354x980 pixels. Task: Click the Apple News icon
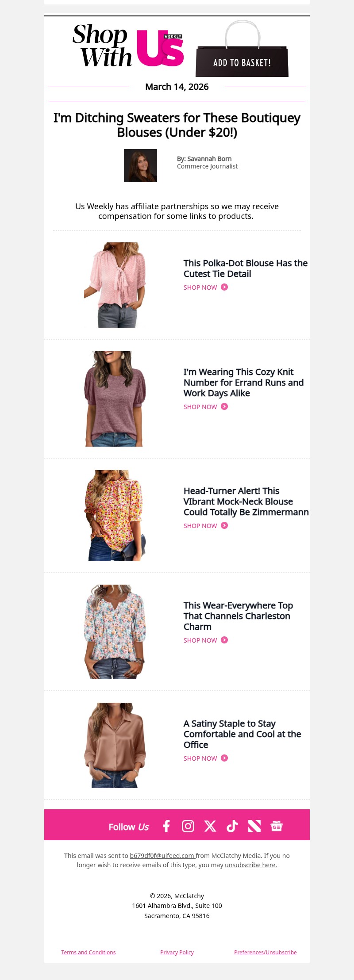tap(254, 826)
